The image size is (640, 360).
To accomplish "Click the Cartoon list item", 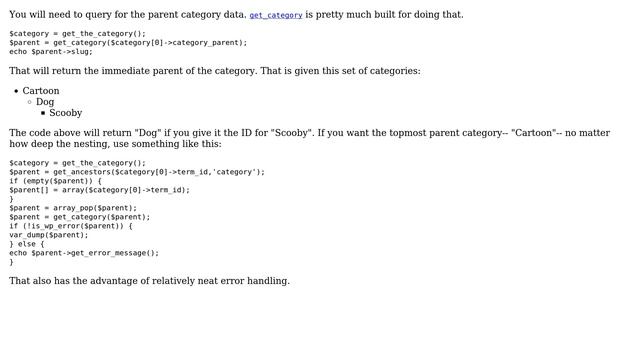I will [x=41, y=91].
